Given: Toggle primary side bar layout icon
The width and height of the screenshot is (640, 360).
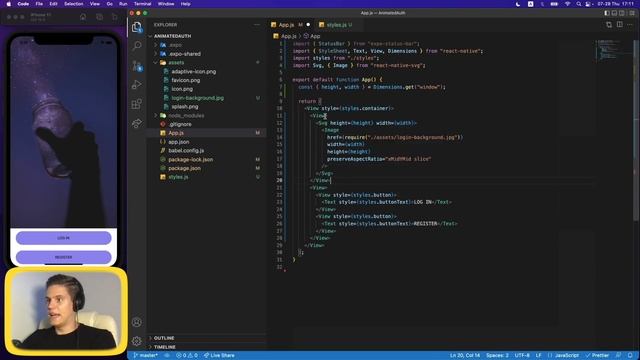Looking at the screenshot, I should click(607, 13).
